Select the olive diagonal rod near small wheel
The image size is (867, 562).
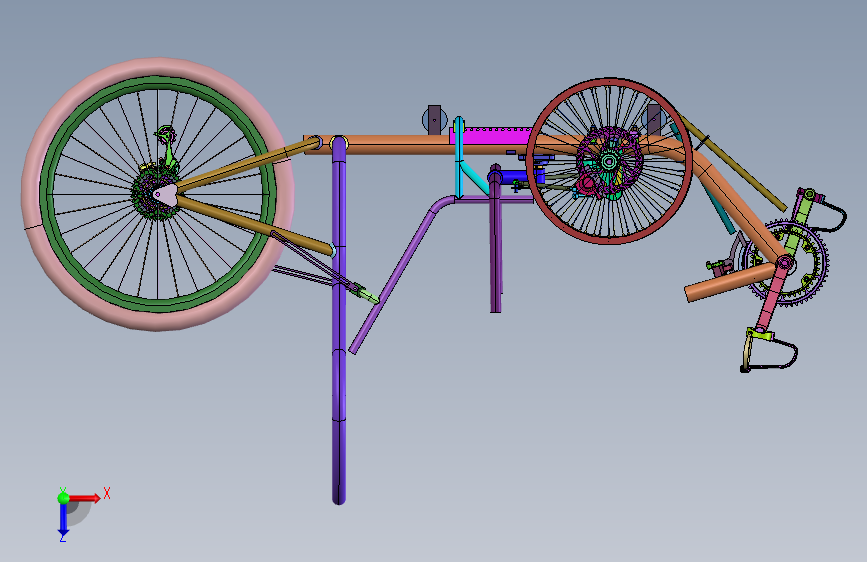coord(731,163)
